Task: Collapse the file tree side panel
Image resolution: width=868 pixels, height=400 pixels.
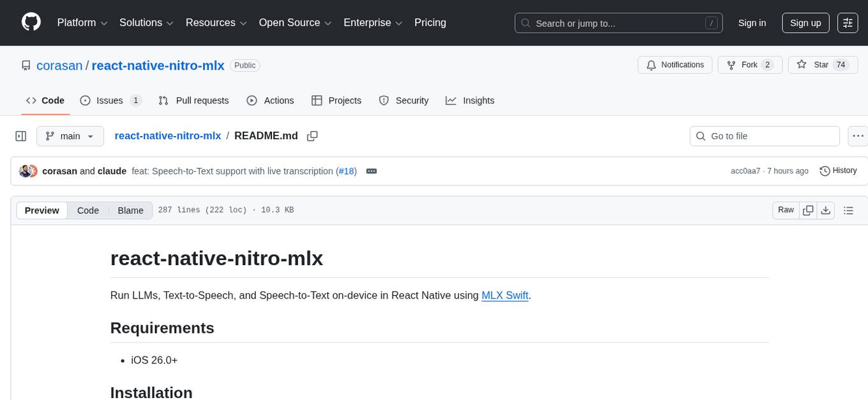Action: (20, 135)
